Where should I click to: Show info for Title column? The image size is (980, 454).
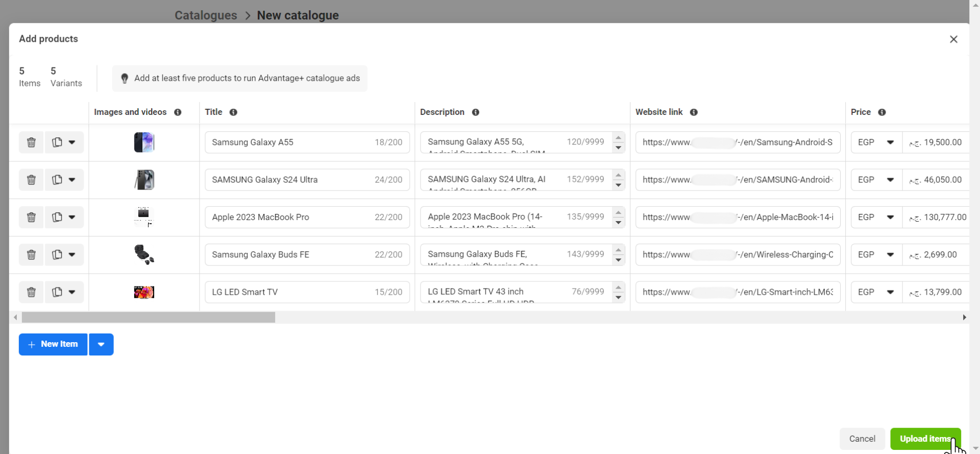point(233,112)
